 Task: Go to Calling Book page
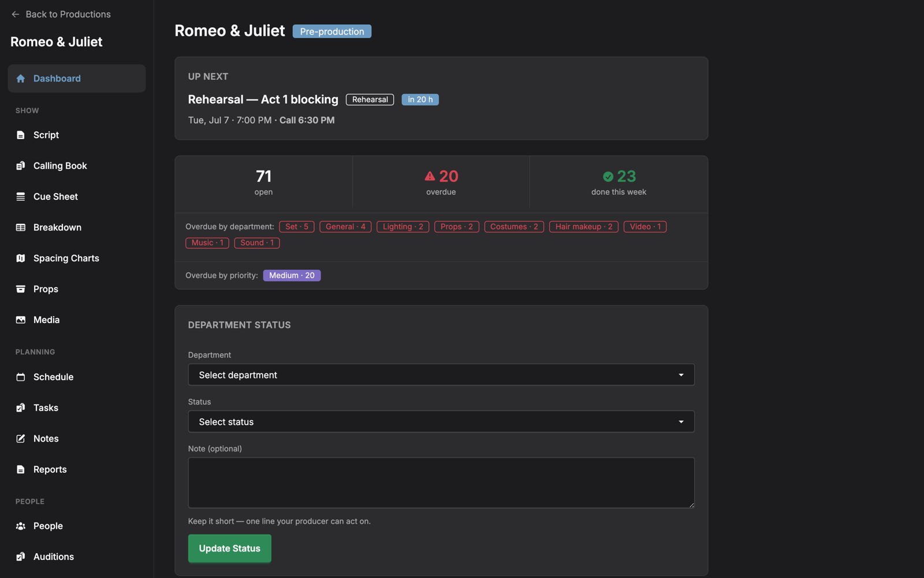tap(77, 166)
